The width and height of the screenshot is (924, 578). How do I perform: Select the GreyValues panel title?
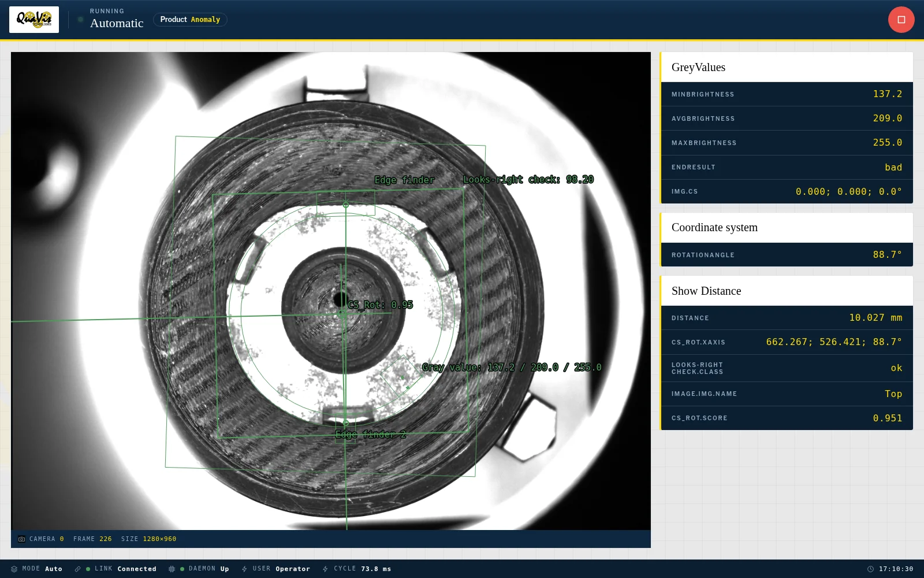click(x=698, y=68)
